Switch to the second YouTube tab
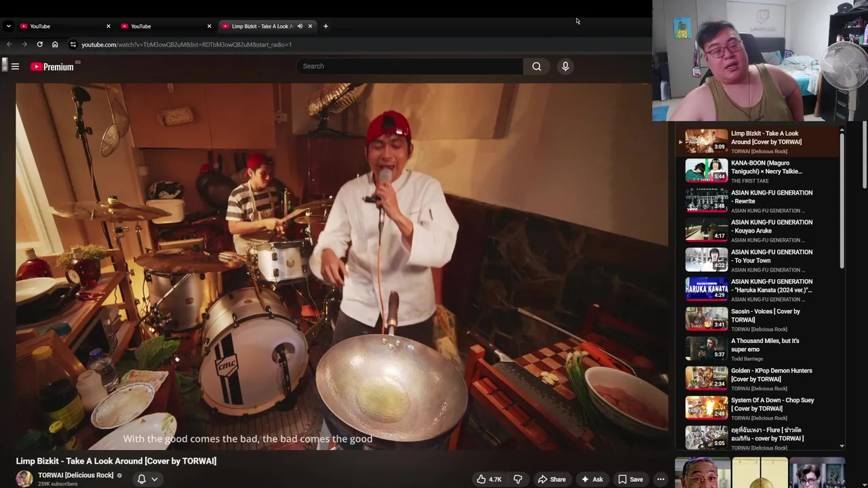 pyautogui.click(x=166, y=26)
